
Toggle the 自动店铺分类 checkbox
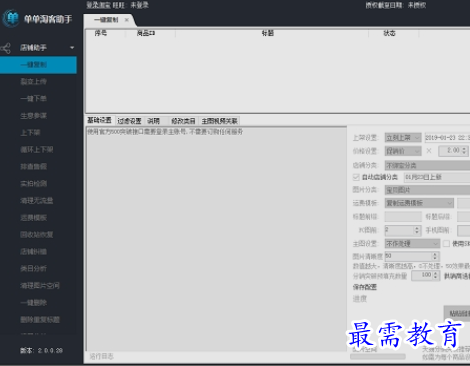tap(356, 177)
